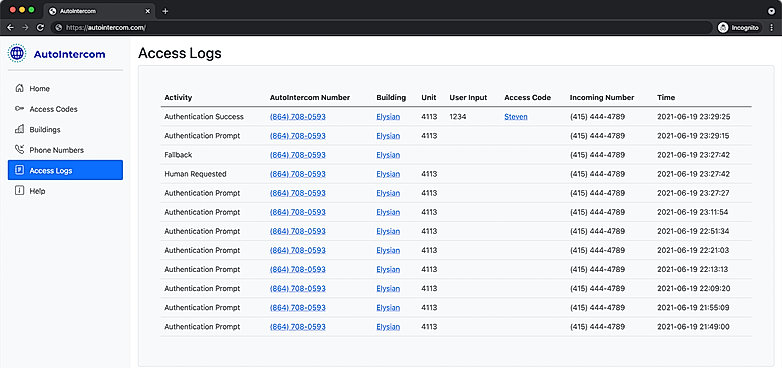Click Elysian link in Fallback row

[388, 155]
